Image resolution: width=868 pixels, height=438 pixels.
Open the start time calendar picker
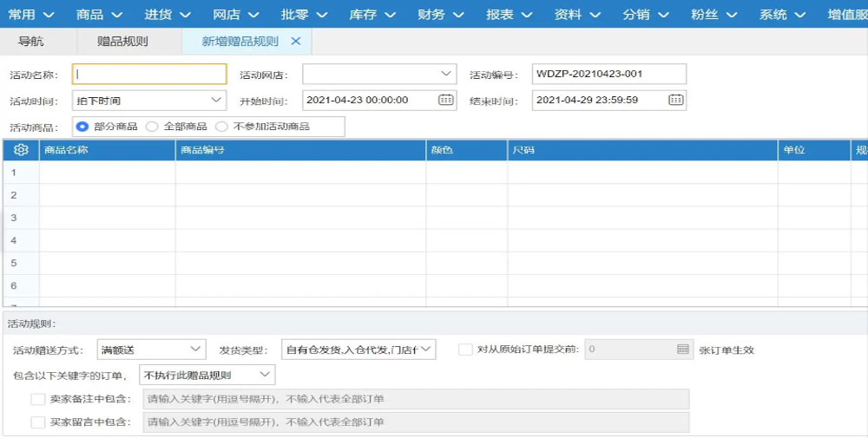coord(445,100)
